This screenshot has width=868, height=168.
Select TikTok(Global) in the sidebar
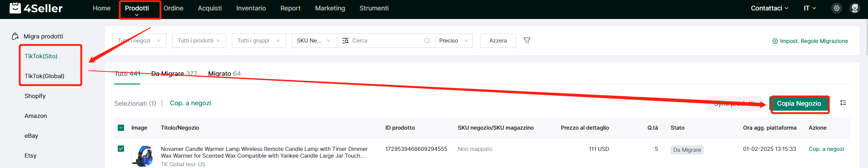click(x=44, y=76)
